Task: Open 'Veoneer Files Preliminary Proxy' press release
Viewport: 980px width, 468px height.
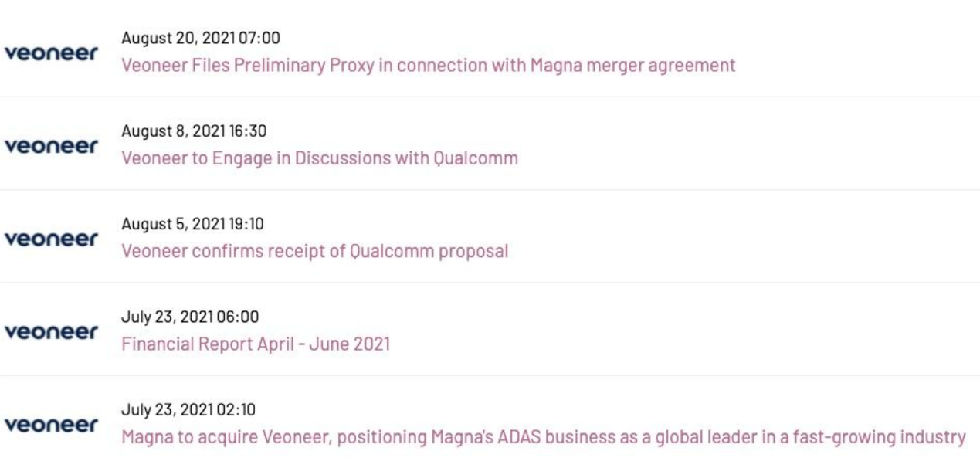Action: [429, 66]
